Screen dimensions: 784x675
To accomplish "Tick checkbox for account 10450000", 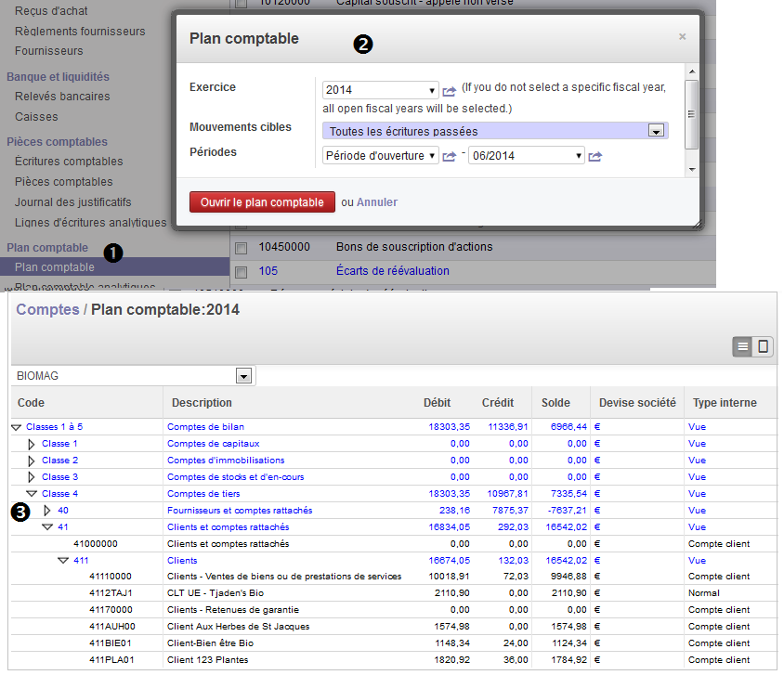I will (x=241, y=248).
